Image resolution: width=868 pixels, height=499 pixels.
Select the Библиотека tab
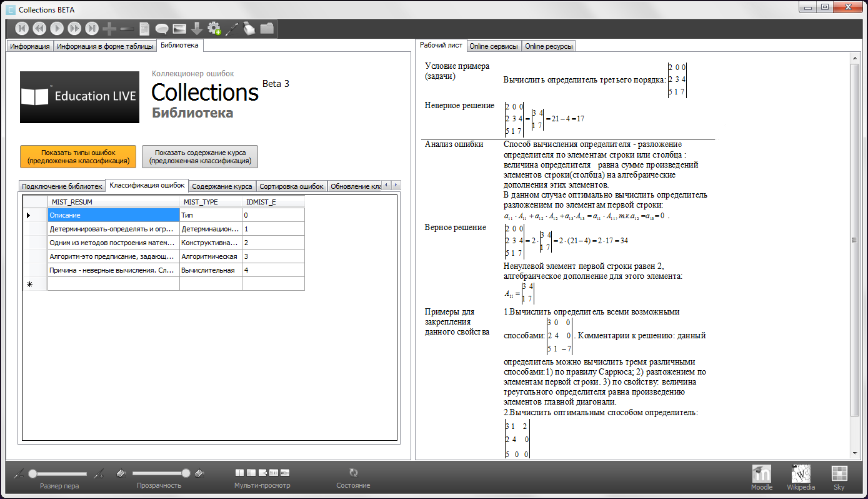(179, 45)
